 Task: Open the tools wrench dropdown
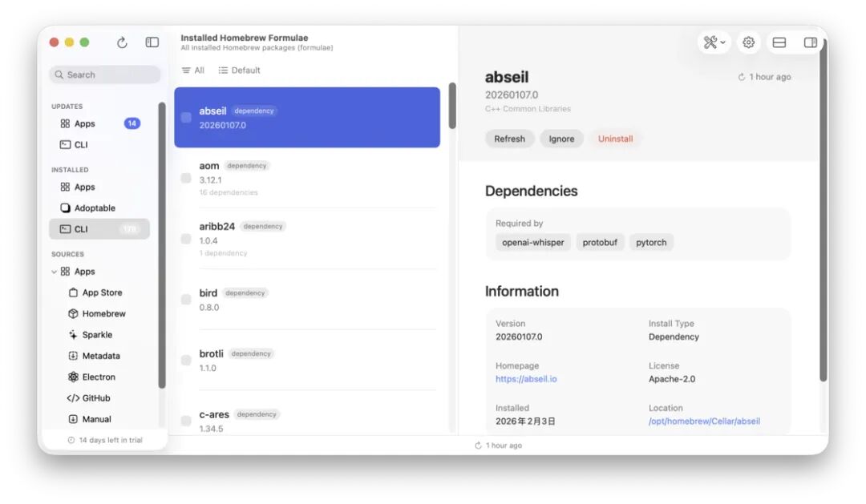[x=714, y=42]
